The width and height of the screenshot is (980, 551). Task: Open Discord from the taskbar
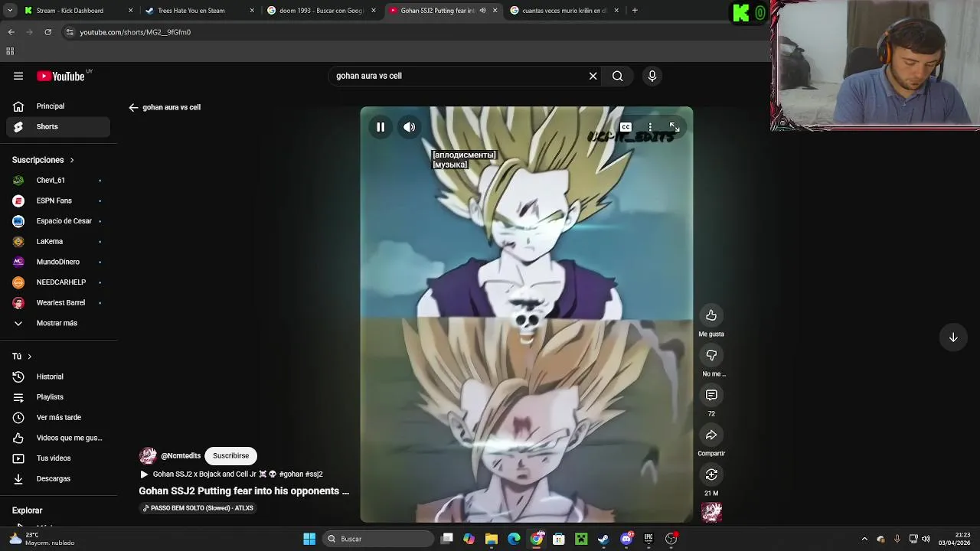[x=626, y=539]
